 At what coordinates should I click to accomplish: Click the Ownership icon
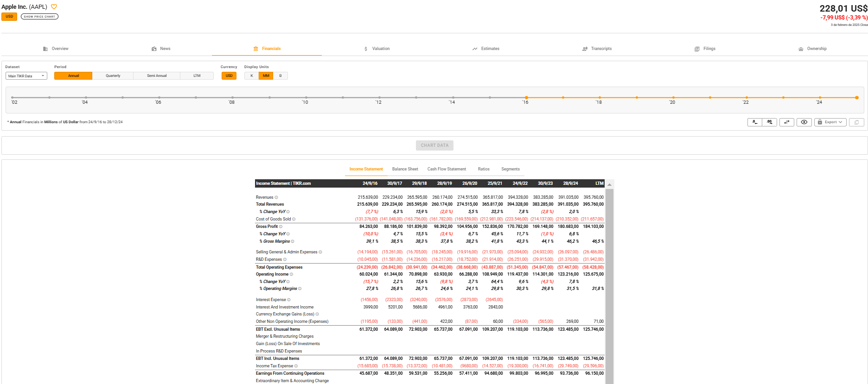[801, 49]
